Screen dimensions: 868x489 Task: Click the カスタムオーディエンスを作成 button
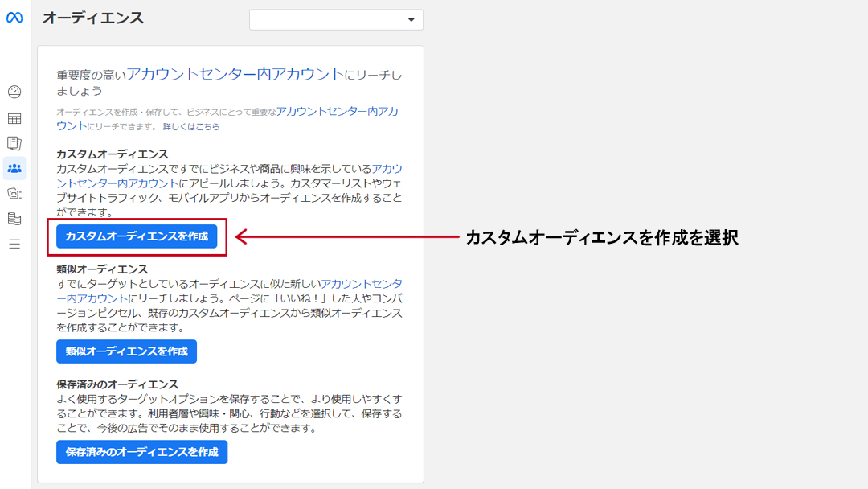(x=137, y=236)
